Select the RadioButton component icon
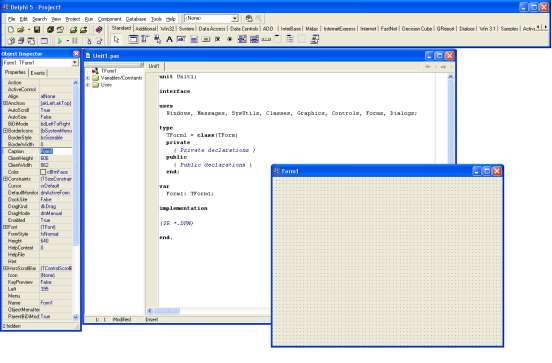This screenshot has width=552, height=363. [230, 39]
